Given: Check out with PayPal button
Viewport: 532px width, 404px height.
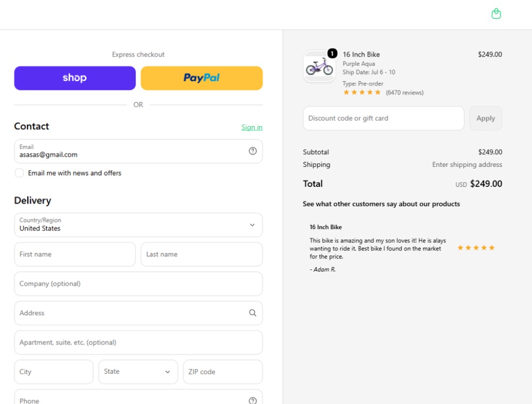Looking at the screenshot, I should click(x=202, y=78).
